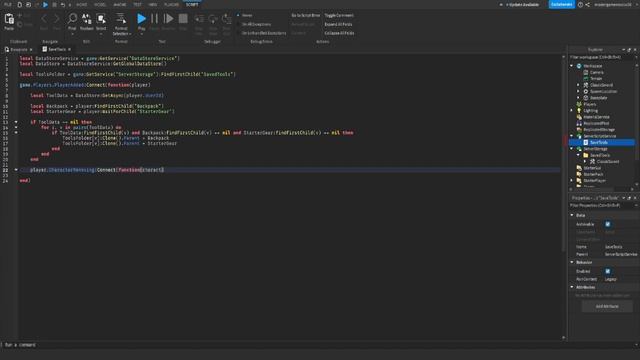This screenshot has width=640, height=360.
Task: Expand the StarterPlayer tree node
Action: (x=572, y=180)
